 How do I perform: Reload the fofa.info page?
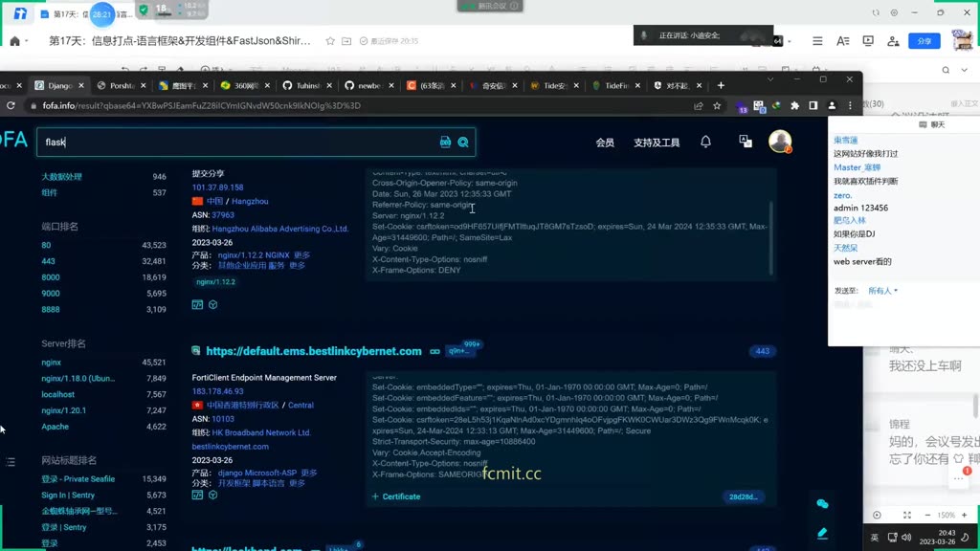pos(11,105)
